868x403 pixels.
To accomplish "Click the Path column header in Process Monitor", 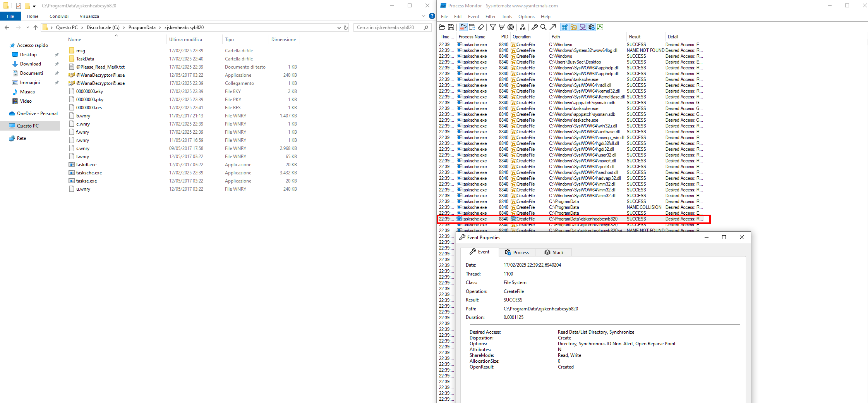I will (587, 37).
